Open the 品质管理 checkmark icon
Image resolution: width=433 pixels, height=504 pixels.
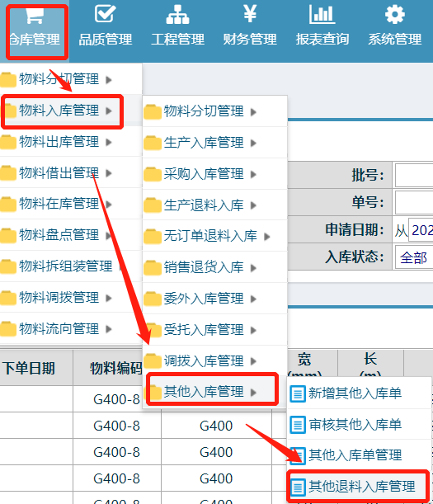click(105, 14)
